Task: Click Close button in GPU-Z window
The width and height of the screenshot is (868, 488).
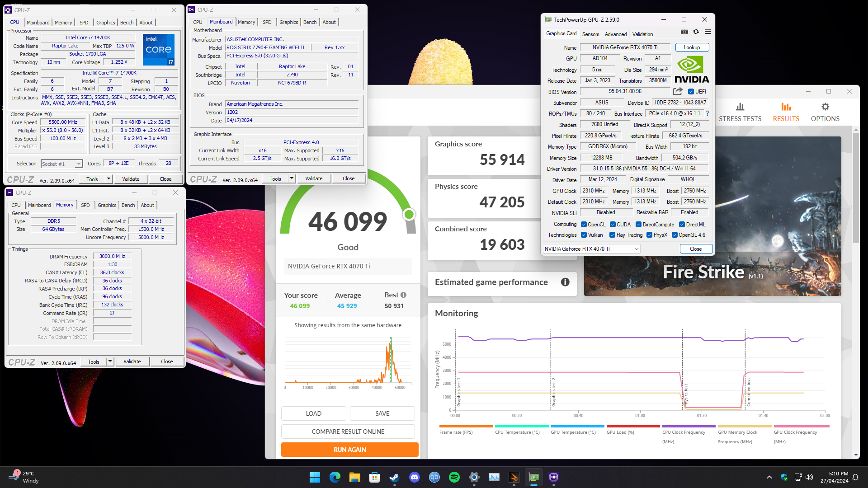Action: click(x=696, y=249)
